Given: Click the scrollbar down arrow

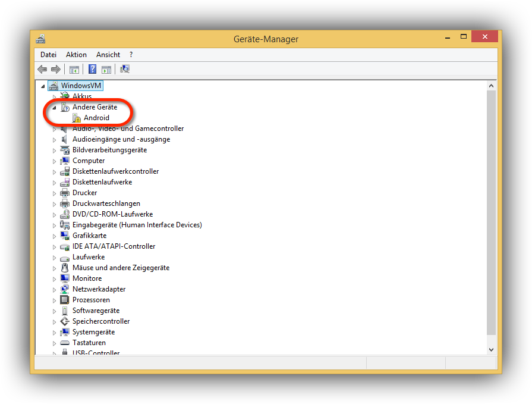Looking at the screenshot, I should (x=491, y=350).
